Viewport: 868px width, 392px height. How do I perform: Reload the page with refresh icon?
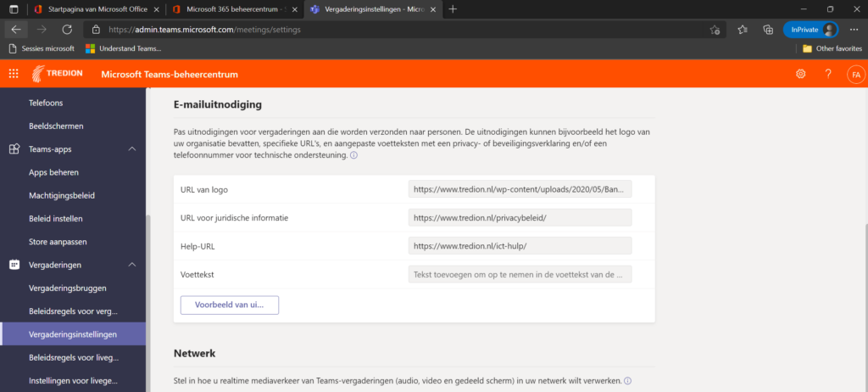coord(67,30)
